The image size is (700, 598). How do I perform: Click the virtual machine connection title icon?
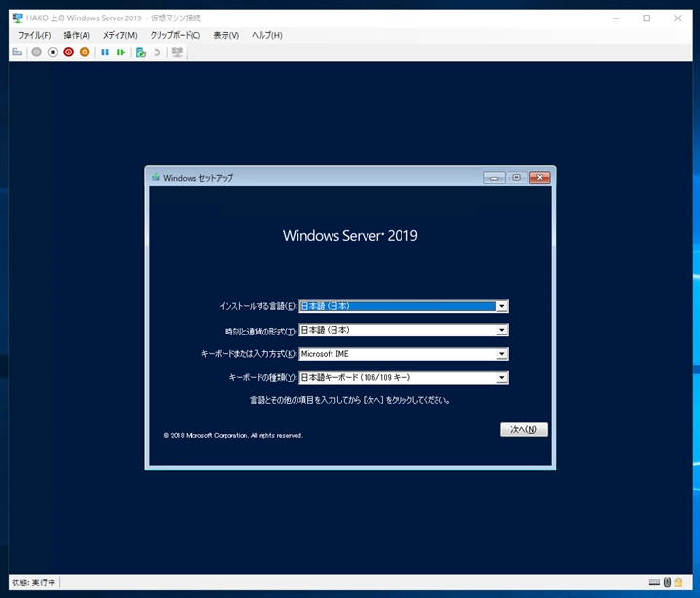pyautogui.click(x=17, y=18)
